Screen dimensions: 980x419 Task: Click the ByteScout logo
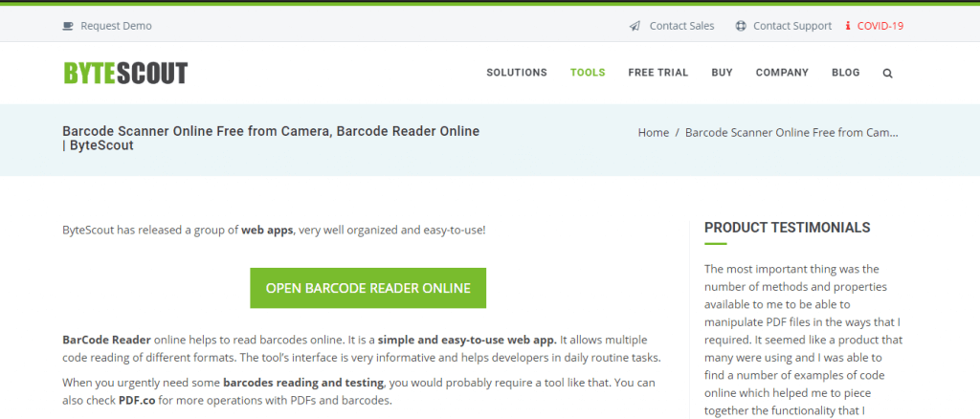pyautogui.click(x=125, y=73)
